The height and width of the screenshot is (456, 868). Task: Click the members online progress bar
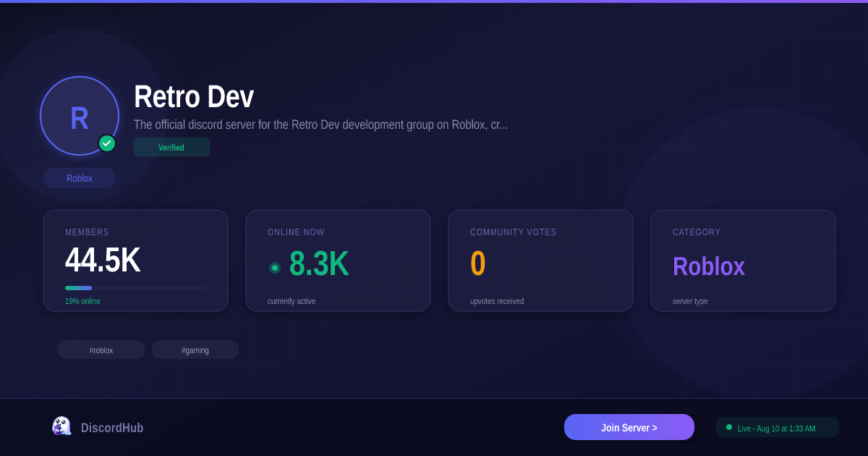coord(136,288)
